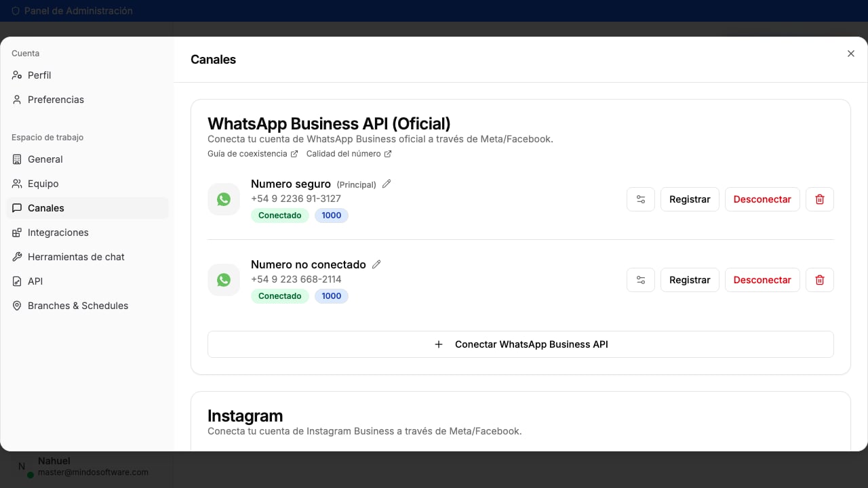Close the Canales settings dialog
Screen dimensions: 868x488
click(x=851, y=54)
